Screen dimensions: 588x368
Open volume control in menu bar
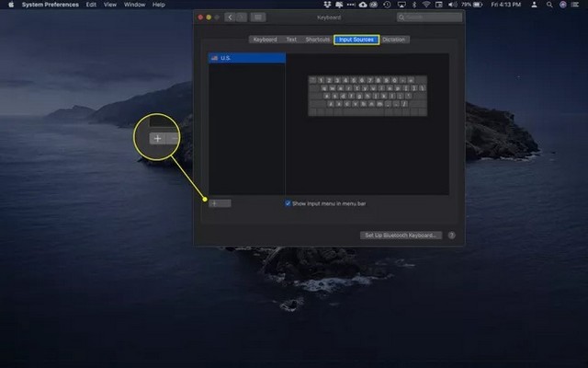[x=453, y=5]
